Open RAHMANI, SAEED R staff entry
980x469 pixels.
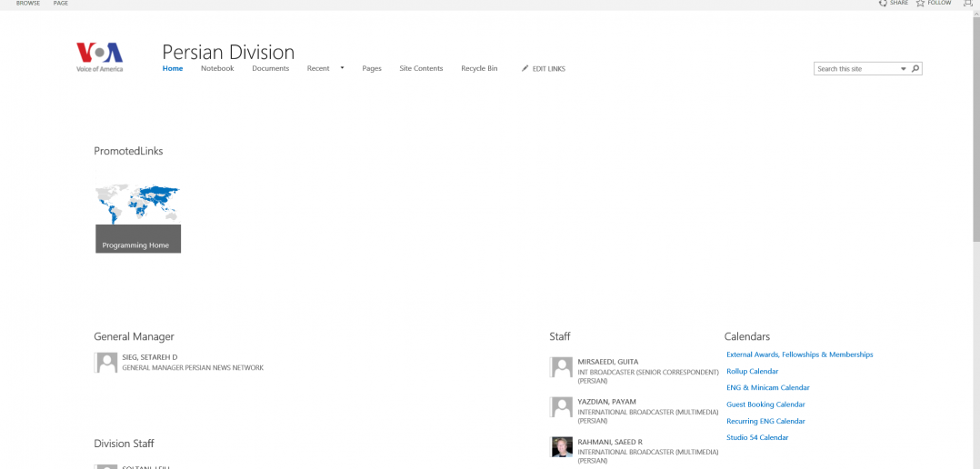pos(610,442)
